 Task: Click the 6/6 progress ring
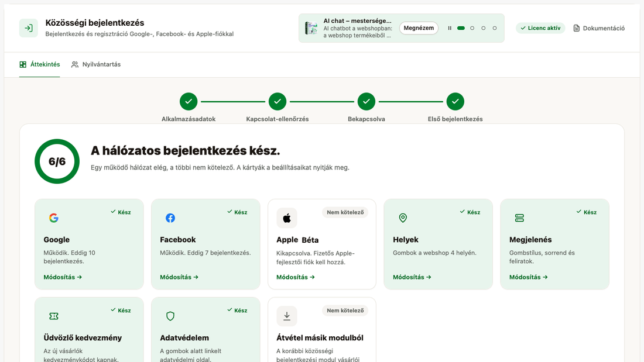(57, 161)
